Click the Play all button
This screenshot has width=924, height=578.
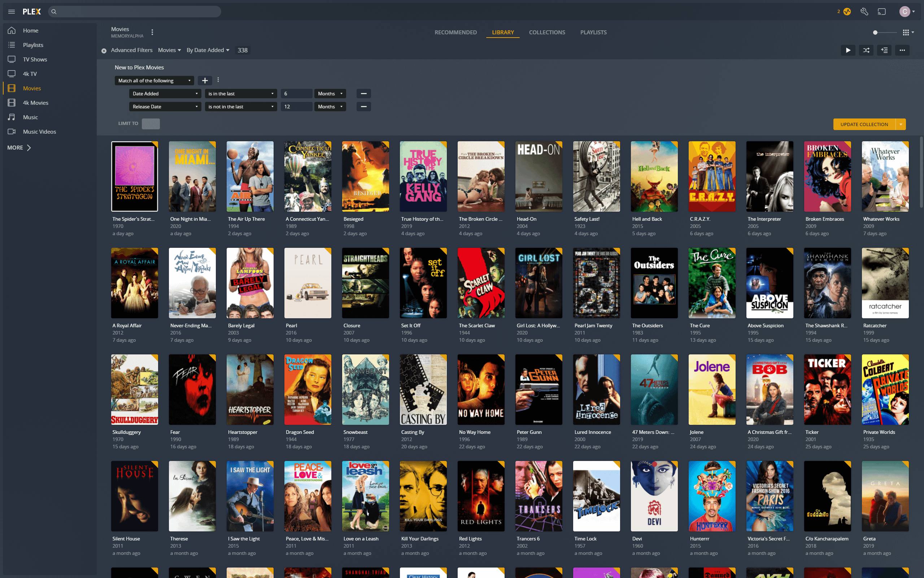pos(848,50)
